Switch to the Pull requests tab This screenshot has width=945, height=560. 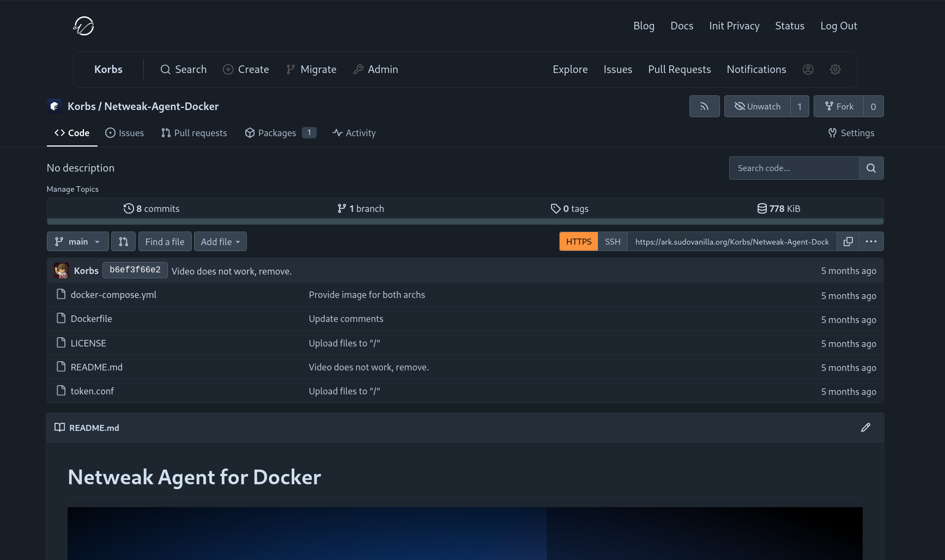click(194, 133)
